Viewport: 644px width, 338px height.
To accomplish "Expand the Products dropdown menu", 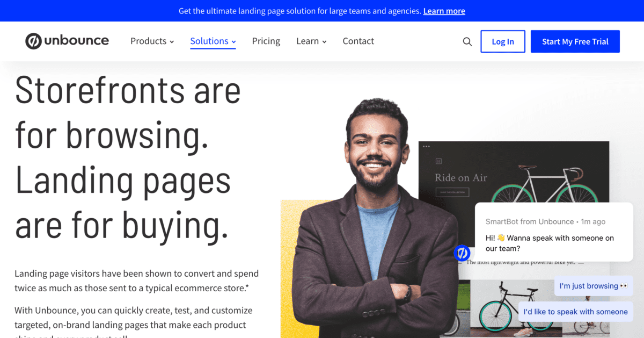I will pos(152,41).
